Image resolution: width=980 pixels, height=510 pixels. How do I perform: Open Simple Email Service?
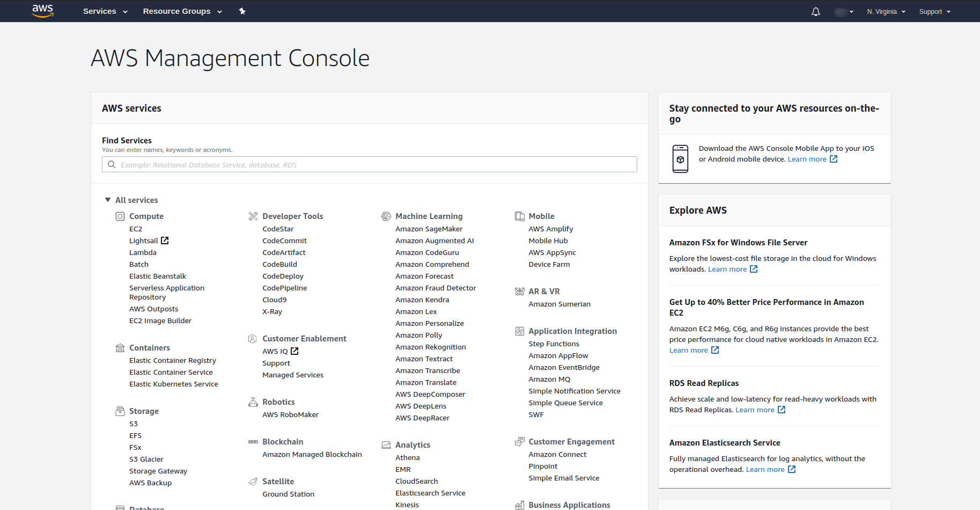pos(564,478)
